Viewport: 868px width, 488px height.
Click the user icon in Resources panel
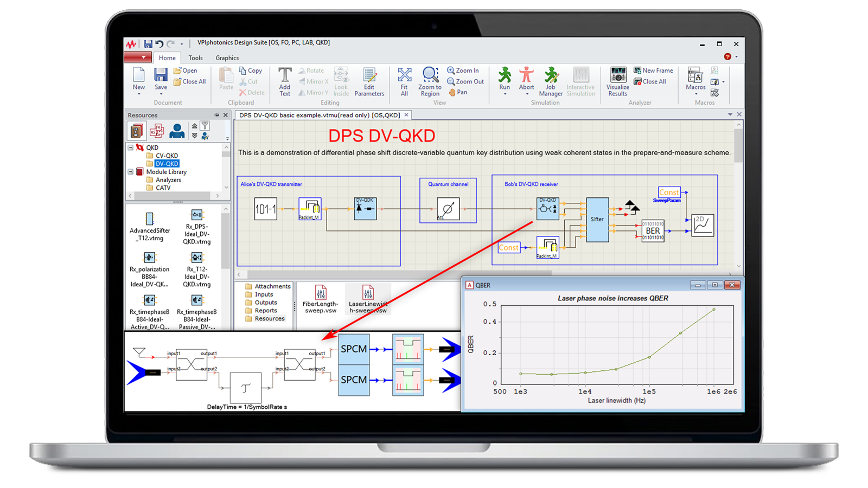[176, 131]
